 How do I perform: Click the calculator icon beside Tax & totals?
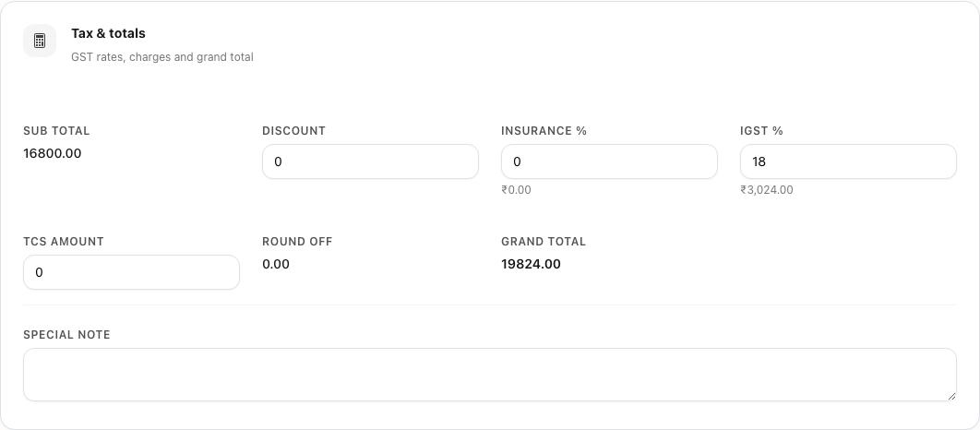coord(40,41)
